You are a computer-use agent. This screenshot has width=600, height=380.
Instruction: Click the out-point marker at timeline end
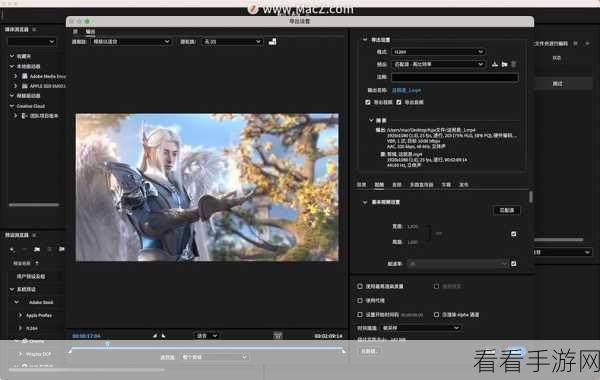(343, 351)
